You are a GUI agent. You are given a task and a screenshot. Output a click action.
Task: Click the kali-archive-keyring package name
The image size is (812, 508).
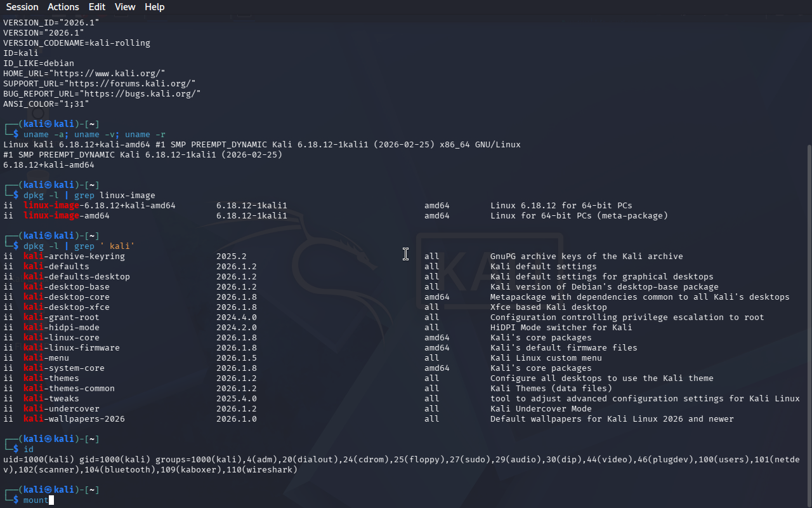74,257
